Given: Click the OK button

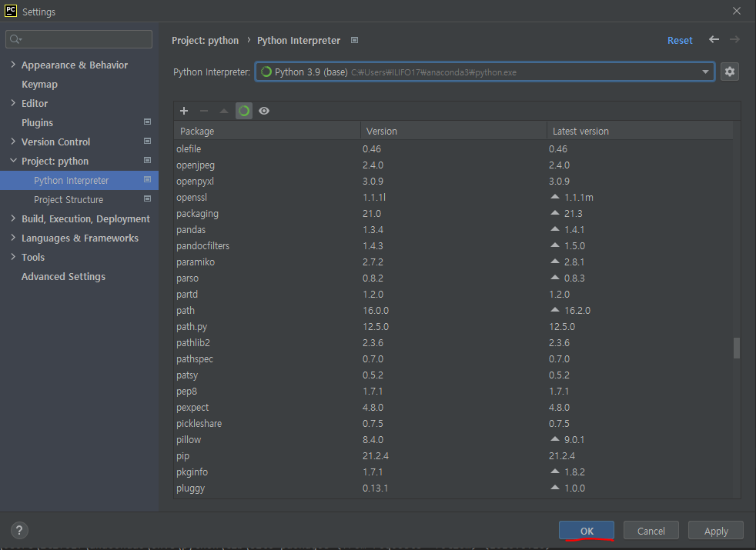Looking at the screenshot, I should tap(587, 531).
